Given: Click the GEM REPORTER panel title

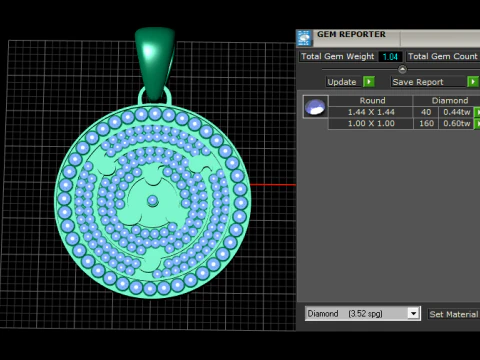Looking at the screenshot, I should pyautogui.click(x=351, y=34).
